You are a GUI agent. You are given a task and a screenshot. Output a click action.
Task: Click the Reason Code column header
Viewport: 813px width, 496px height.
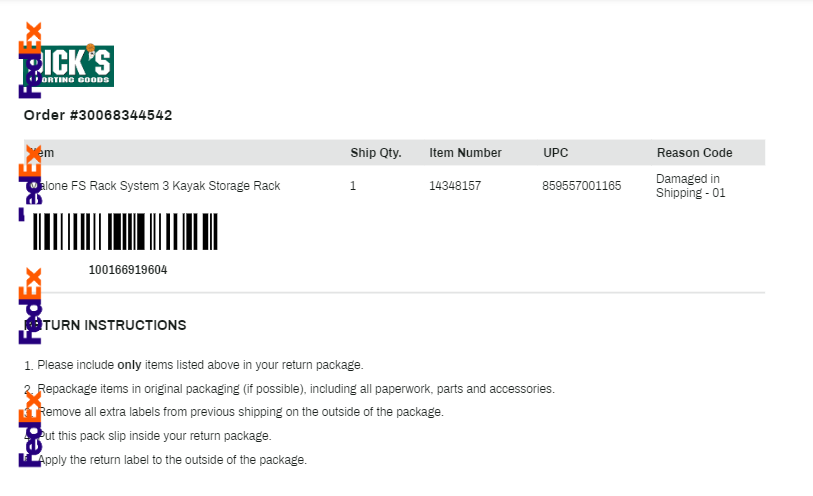695,153
